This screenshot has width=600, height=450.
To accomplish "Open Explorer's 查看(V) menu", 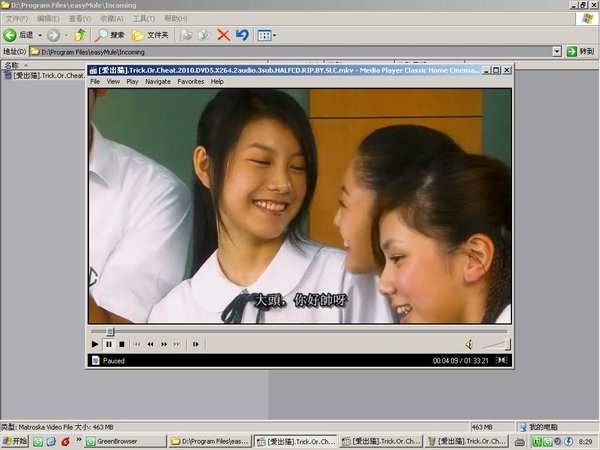I will coord(80,18).
